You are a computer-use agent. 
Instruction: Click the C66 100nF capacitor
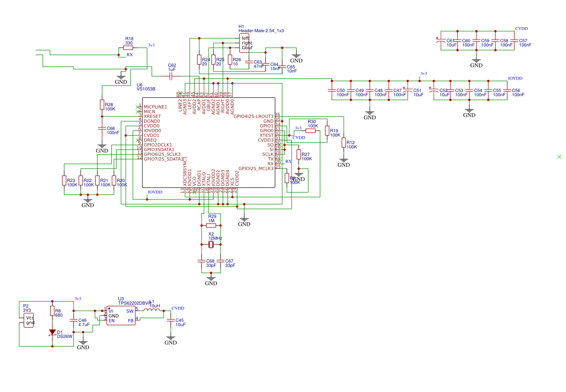101,128
